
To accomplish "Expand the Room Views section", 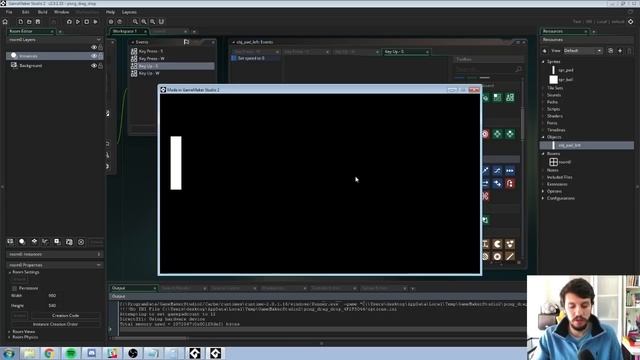I will coord(10,332).
